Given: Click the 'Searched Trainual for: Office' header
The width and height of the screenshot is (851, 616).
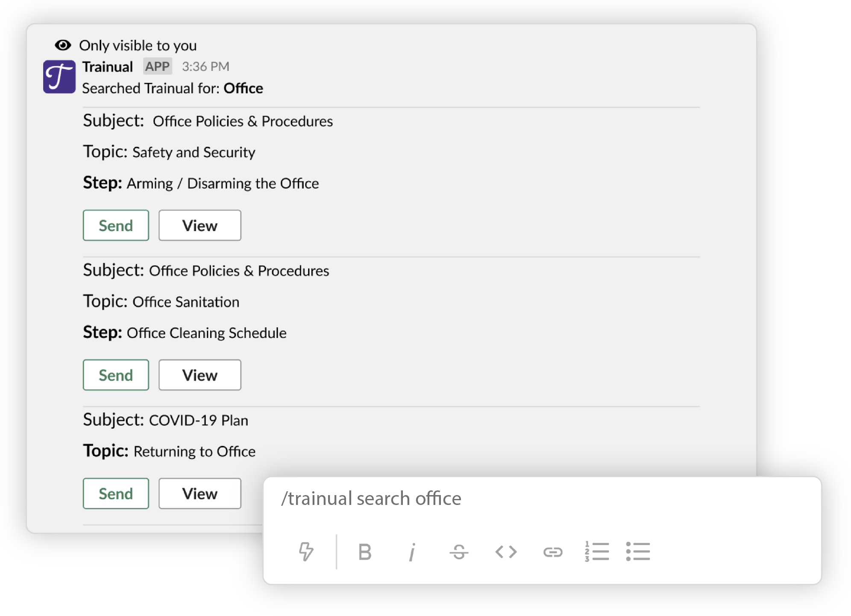Looking at the screenshot, I should coord(172,88).
